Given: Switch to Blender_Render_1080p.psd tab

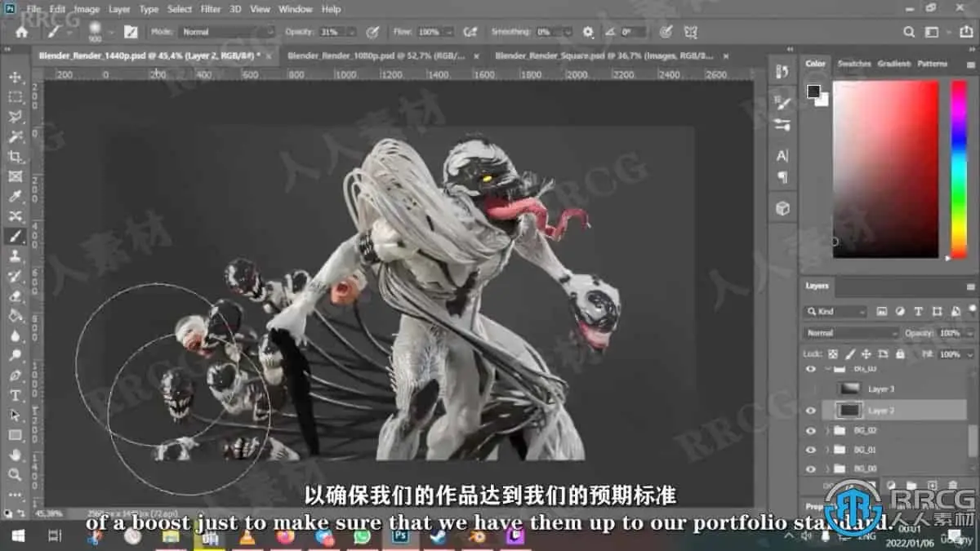Looking at the screenshot, I should [376, 56].
